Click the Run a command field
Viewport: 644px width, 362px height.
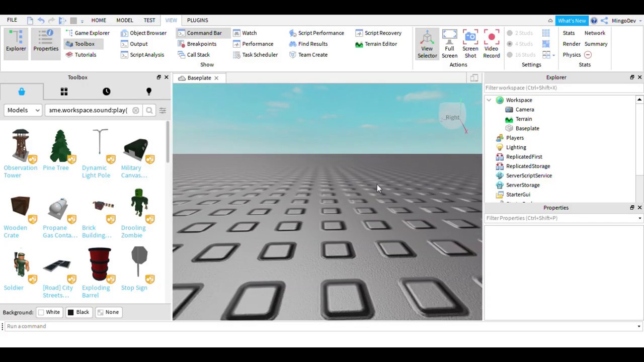(x=319, y=326)
